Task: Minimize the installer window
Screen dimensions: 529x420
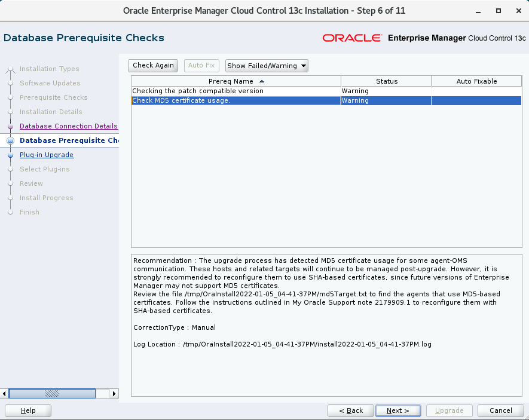Action: click(x=478, y=11)
